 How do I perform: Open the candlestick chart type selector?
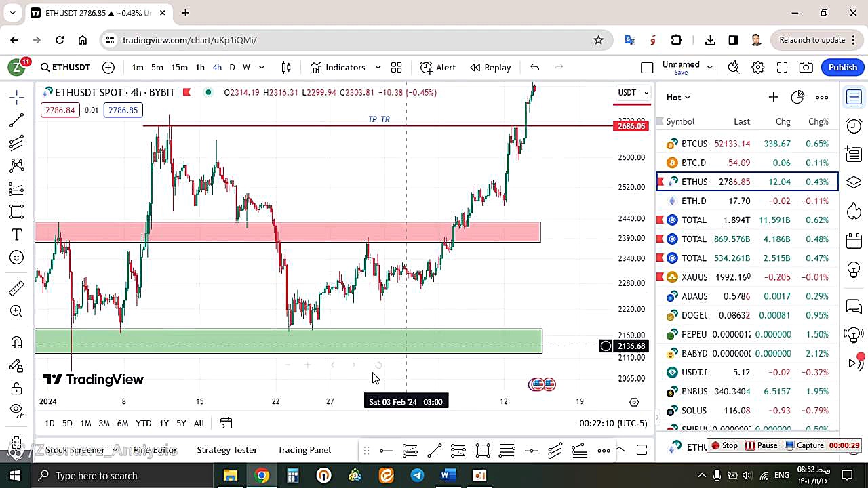(x=286, y=67)
